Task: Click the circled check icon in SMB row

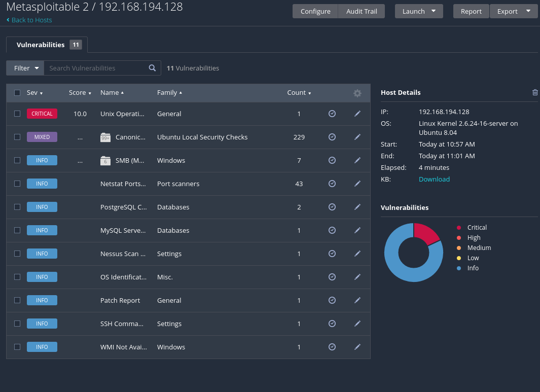Action: coord(332,160)
